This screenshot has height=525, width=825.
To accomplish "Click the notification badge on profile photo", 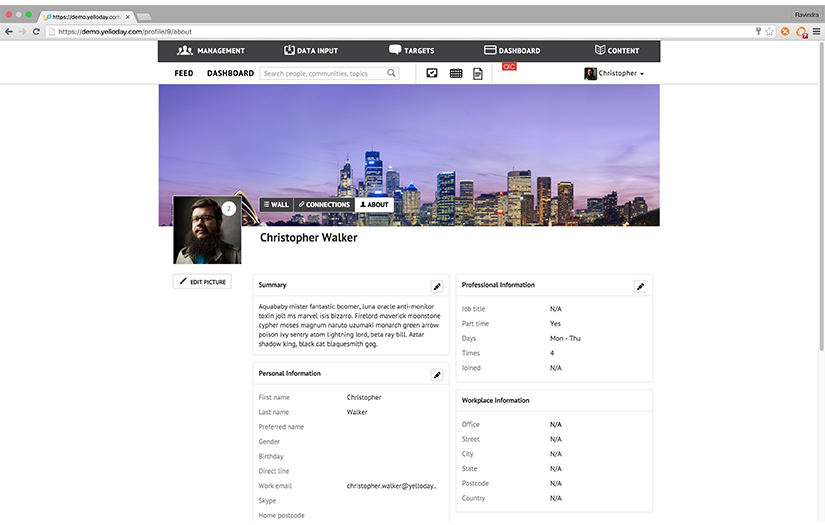I will 228,209.
